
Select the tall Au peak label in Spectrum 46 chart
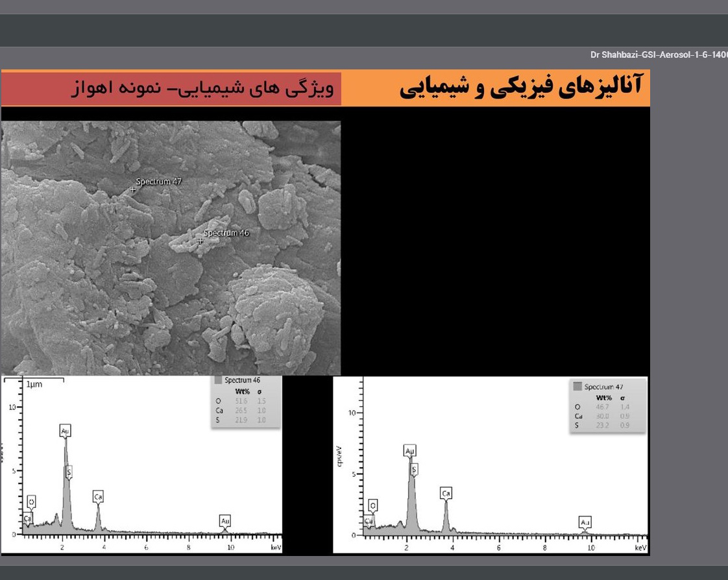(65, 431)
